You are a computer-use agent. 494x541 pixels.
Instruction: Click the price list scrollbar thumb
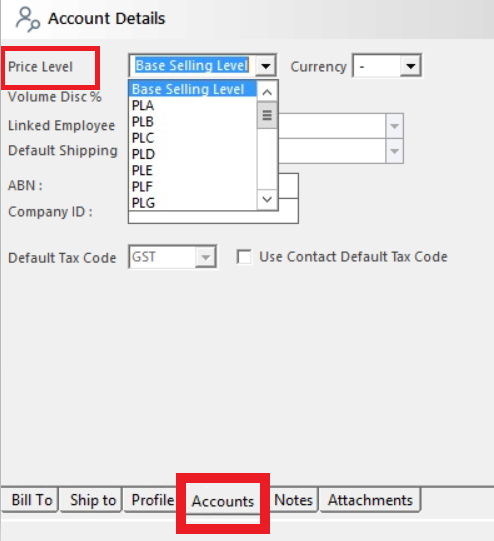267,115
